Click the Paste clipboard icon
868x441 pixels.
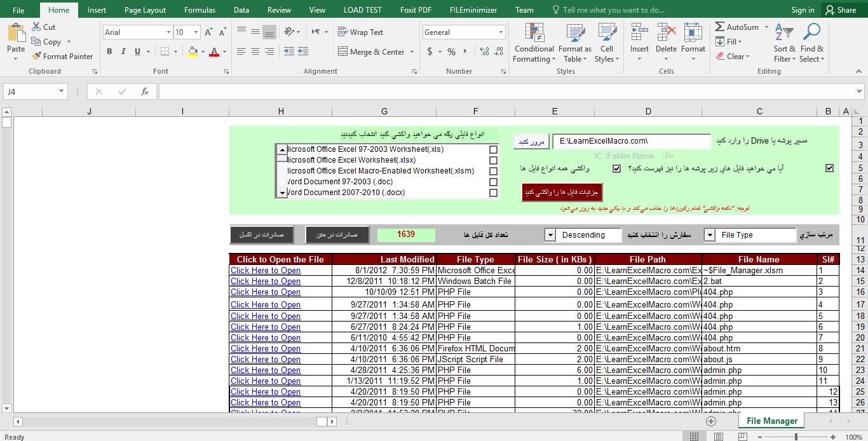(x=16, y=32)
